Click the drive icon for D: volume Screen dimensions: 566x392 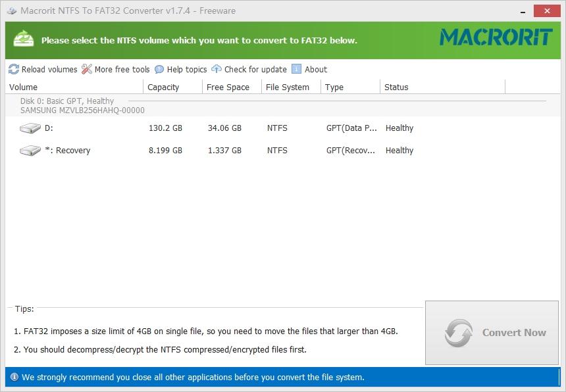coord(30,128)
